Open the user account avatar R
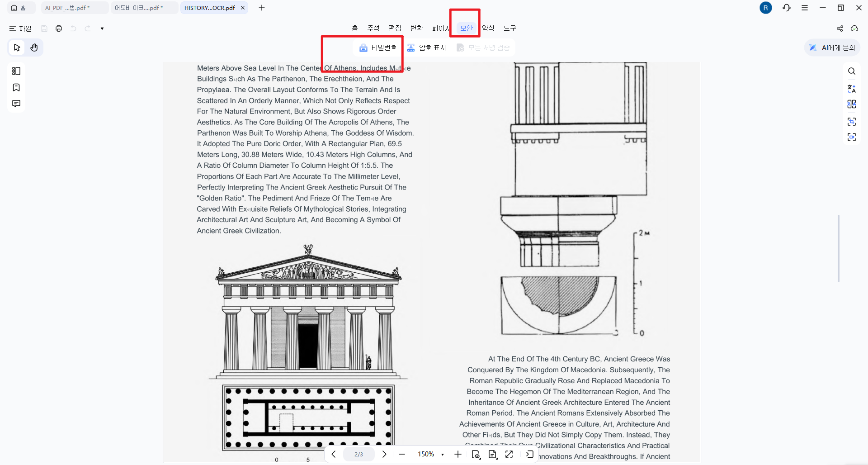This screenshot has width=868, height=465. click(766, 8)
